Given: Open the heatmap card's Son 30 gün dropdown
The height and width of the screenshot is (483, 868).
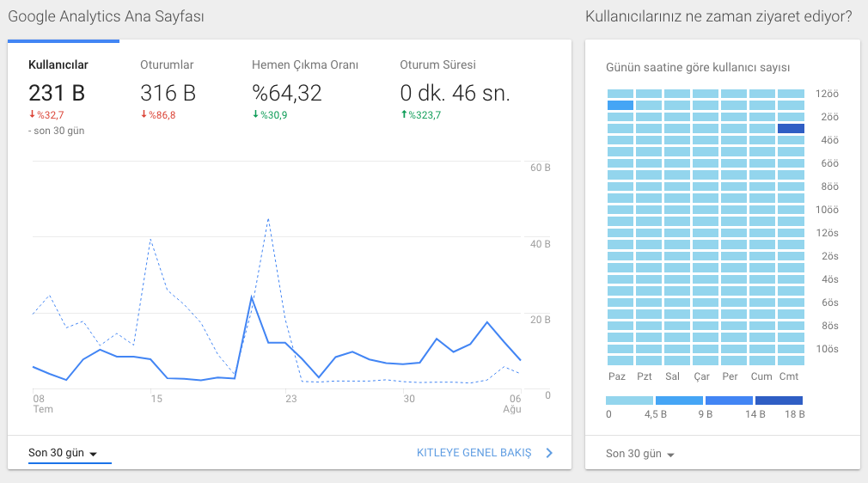Looking at the screenshot, I should pyautogui.click(x=640, y=454).
